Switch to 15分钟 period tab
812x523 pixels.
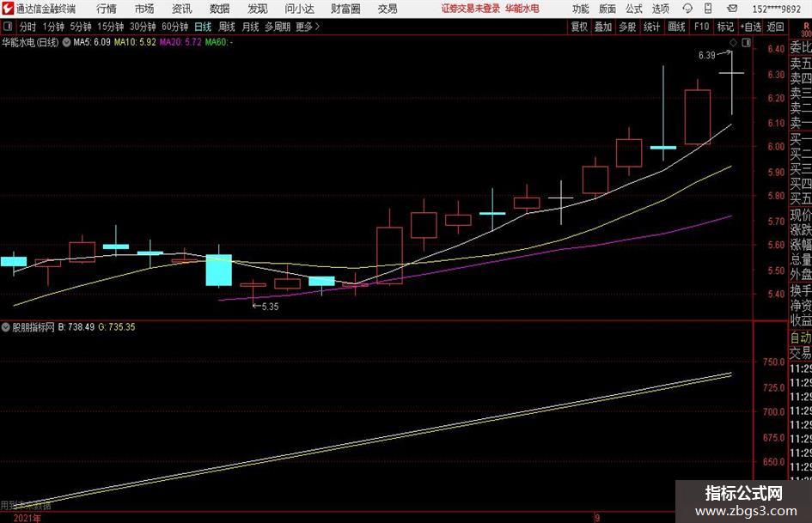110,27
